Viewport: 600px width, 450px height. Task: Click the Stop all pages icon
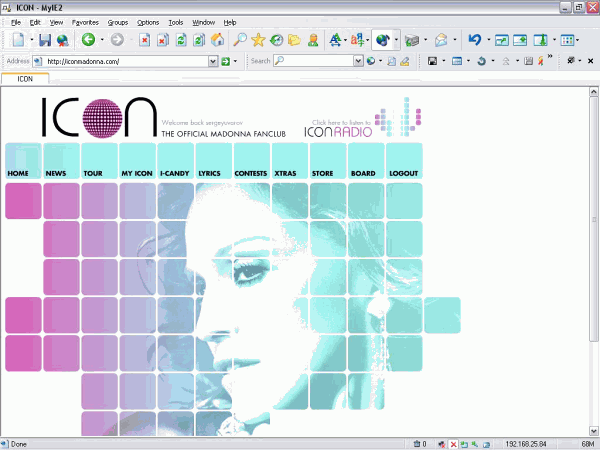click(x=163, y=39)
